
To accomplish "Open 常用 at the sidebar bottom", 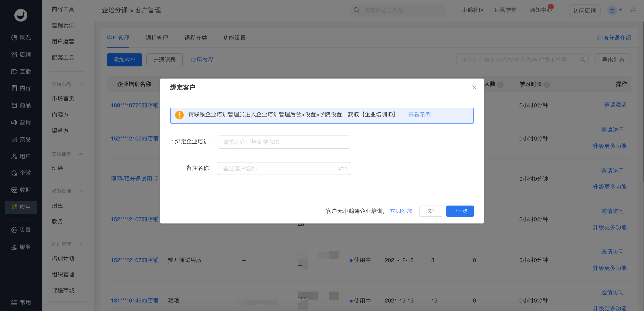I will (x=21, y=302).
